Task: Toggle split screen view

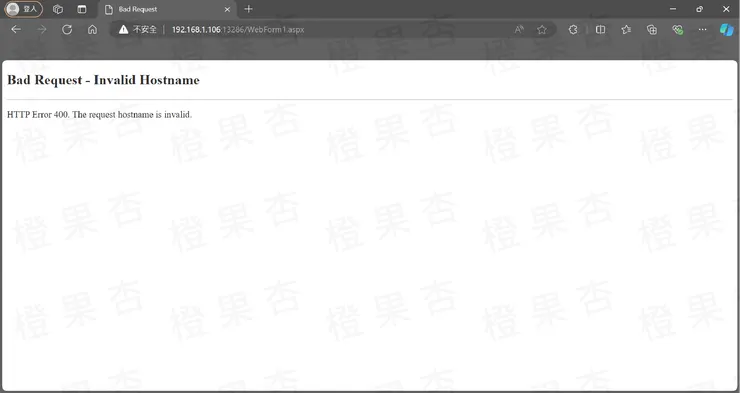Action: click(x=600, y=30)
